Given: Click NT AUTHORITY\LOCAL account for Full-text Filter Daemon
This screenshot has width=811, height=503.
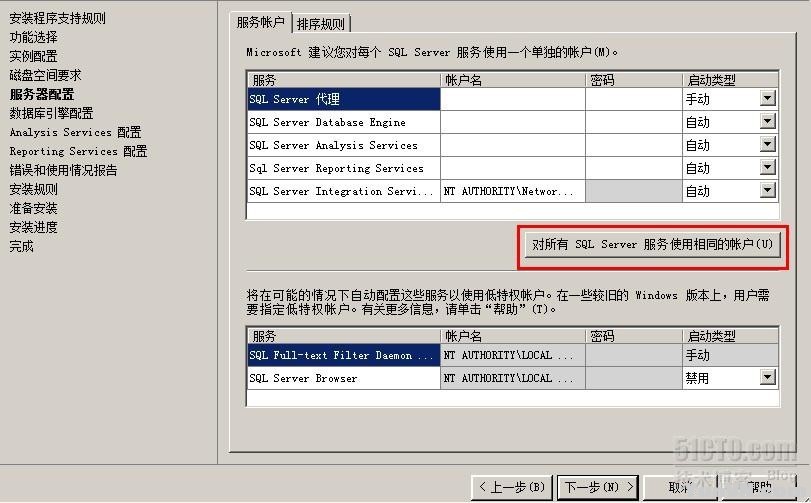Looking at the screenshot, I should (x=513, y=355).
